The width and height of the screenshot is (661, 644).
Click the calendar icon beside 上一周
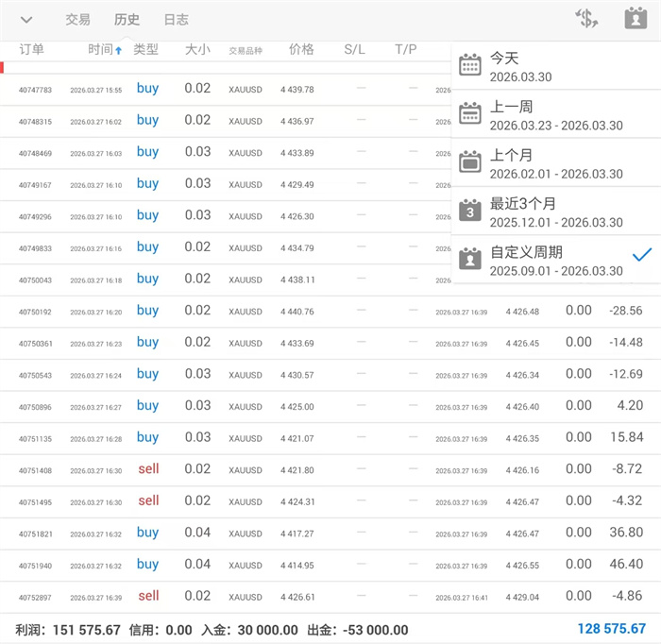470,113
